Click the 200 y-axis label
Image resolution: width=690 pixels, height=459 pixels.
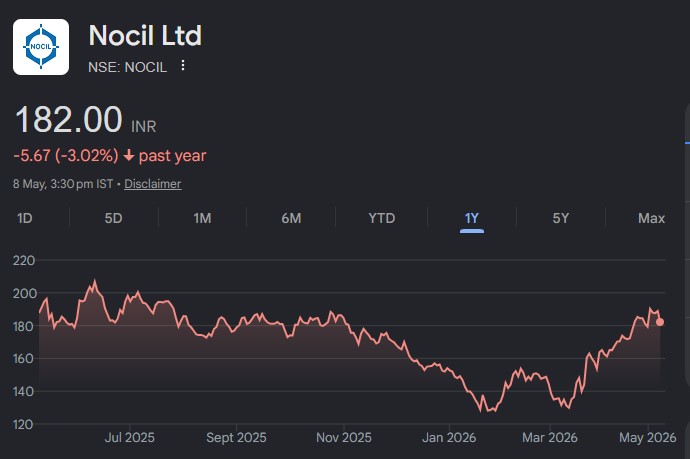[x=25, y=294]
